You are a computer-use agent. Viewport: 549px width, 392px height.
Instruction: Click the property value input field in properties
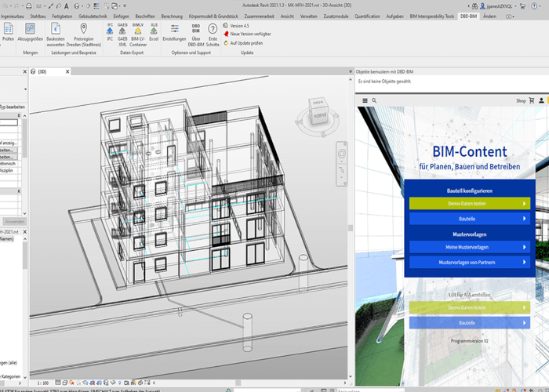point(9,122)
